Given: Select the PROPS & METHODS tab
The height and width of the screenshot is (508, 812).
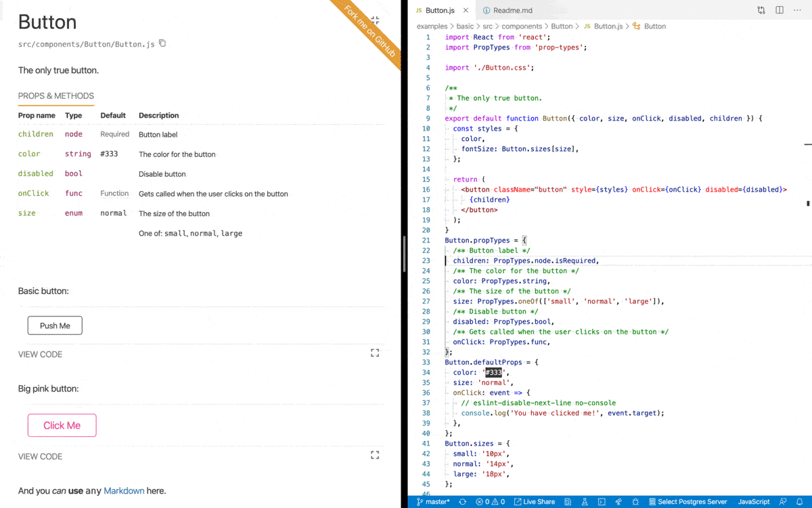Looking at the screenshot, I should [55, 96].
